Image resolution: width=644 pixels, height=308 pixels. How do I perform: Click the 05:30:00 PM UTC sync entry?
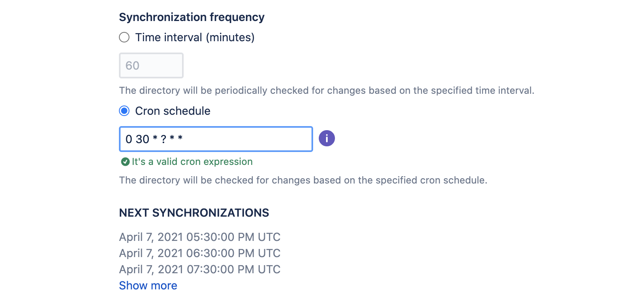pyautogui.click(x=200, y=237)
